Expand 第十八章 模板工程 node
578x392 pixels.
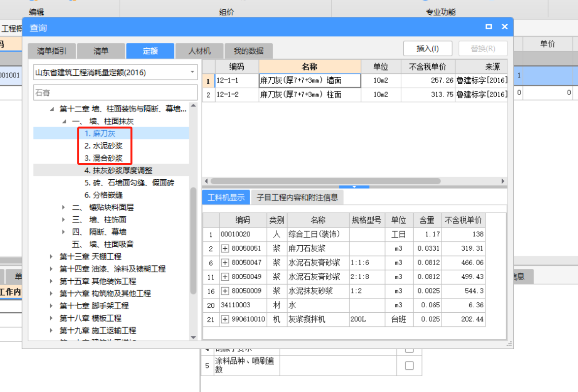[x=51, y=318]
